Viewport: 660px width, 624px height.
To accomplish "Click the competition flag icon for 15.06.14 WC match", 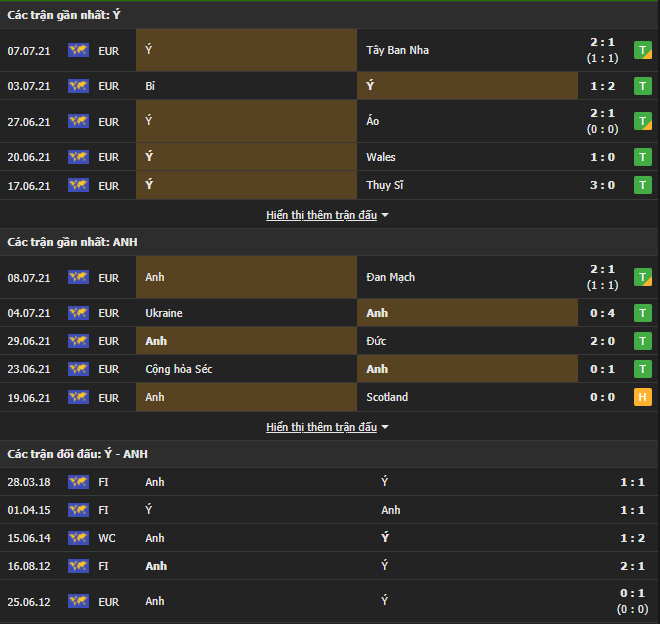I will tap(78, 538).
